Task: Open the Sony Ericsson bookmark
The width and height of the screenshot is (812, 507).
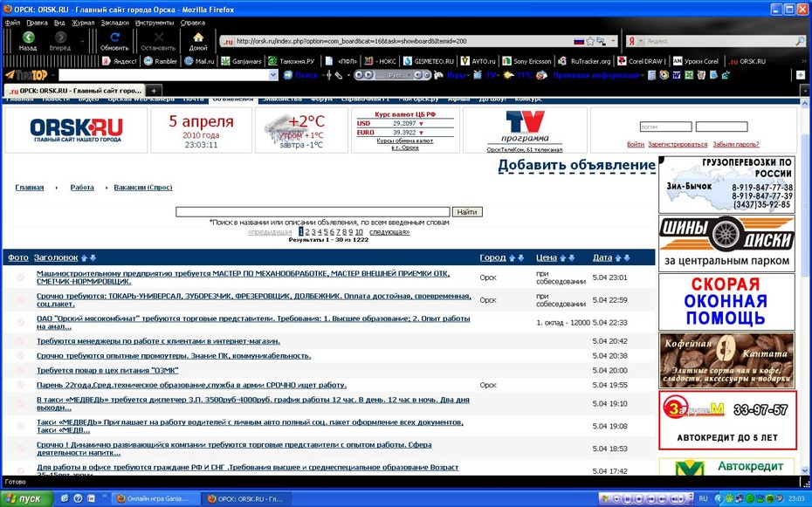Action: coord(527,61)
